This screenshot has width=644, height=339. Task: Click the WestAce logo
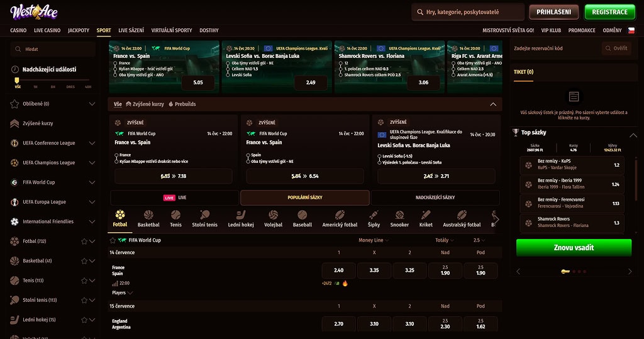pos(34,12)
